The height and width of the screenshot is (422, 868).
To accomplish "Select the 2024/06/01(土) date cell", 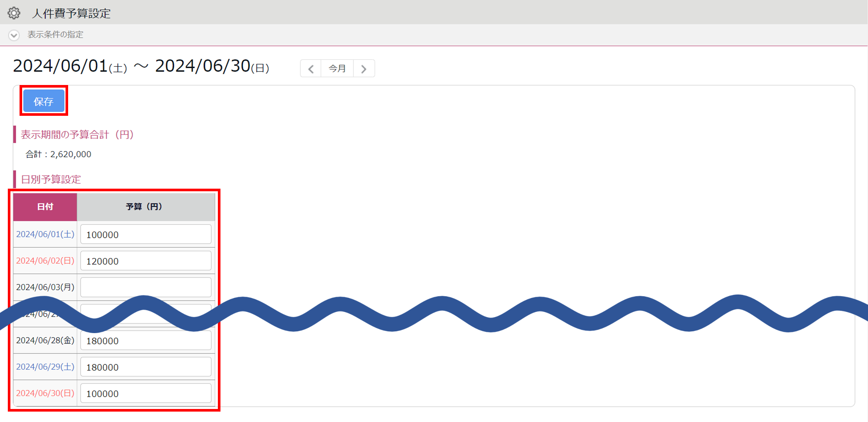I will click(x=45, y=234).
